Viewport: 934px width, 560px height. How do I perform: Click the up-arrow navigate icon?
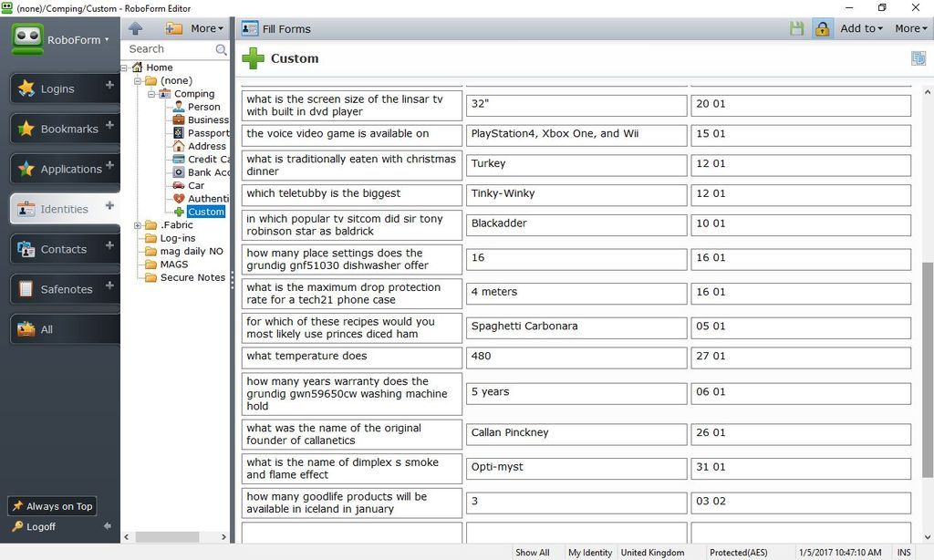click(x=136, y=28)
